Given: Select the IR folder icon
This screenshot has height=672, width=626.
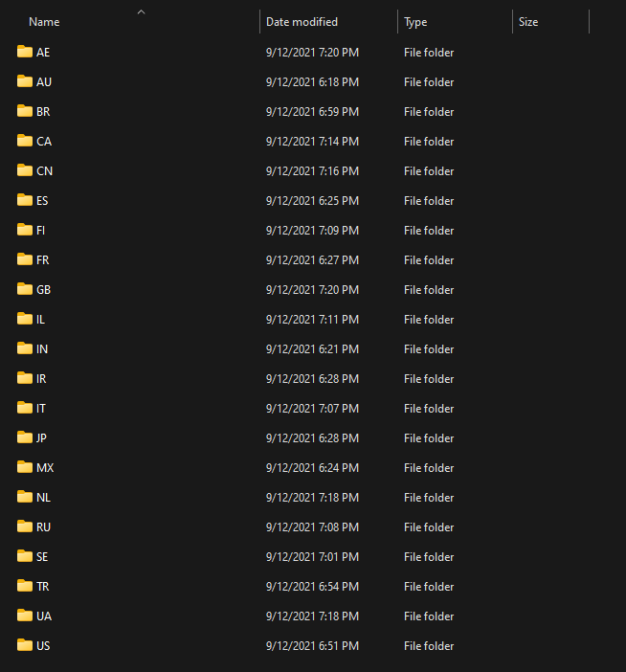Looking at the screenshot, I should (x=25, y=378).
